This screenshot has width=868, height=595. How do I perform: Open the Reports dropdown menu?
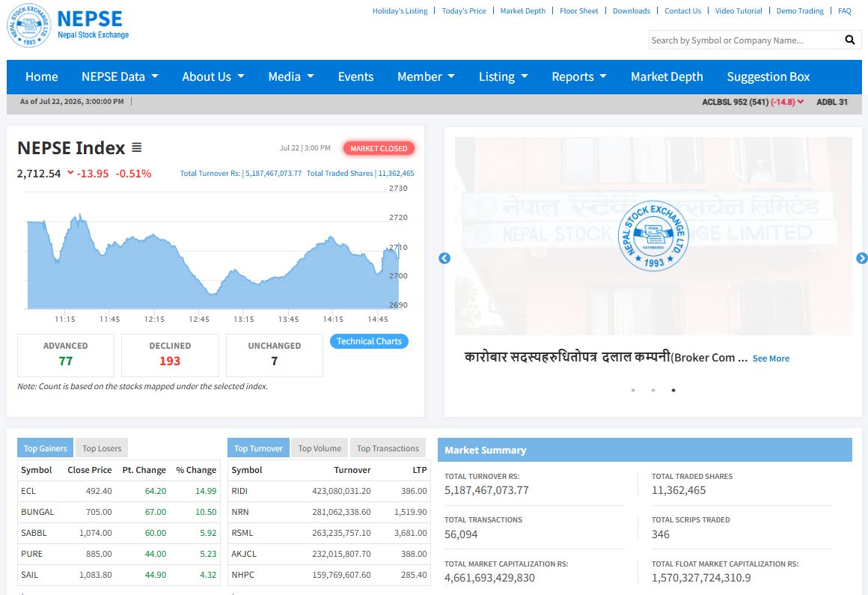point(579,76)
